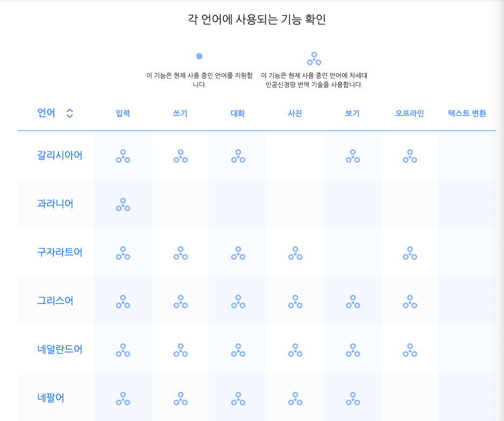504x421 pixels.
Task: Click 네덜란드어 쓰기 neural icon
Action: [x=180, y=350]
